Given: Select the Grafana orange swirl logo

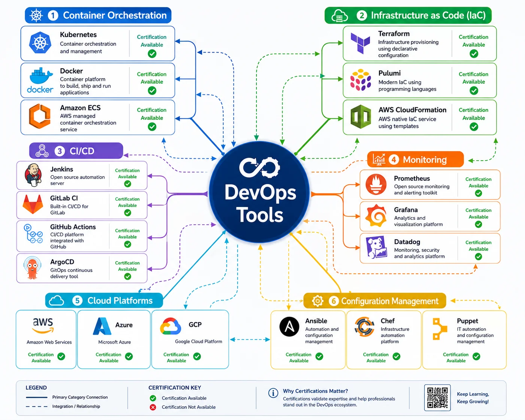Looking at the screenshot, I should [x=376, y=216].
